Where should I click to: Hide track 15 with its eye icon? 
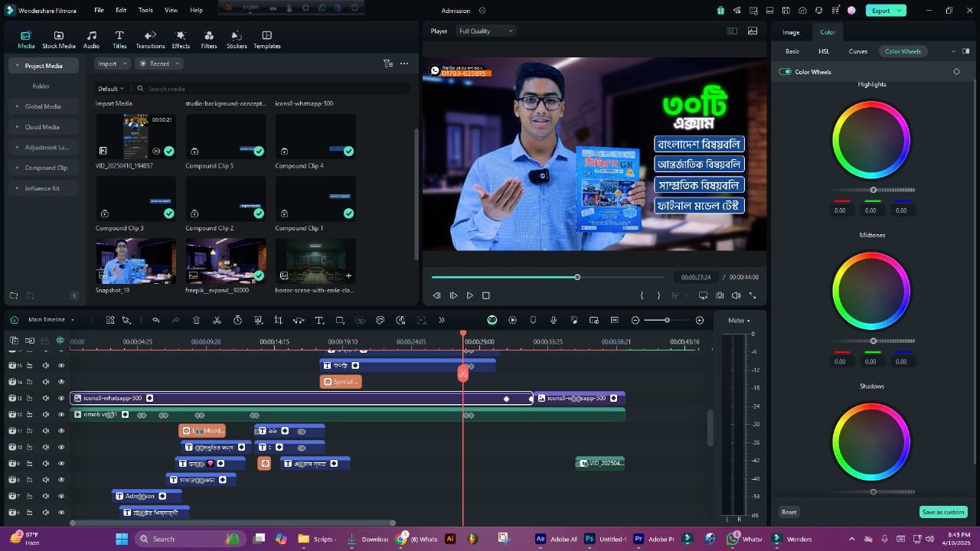click(x=61, y=365)
